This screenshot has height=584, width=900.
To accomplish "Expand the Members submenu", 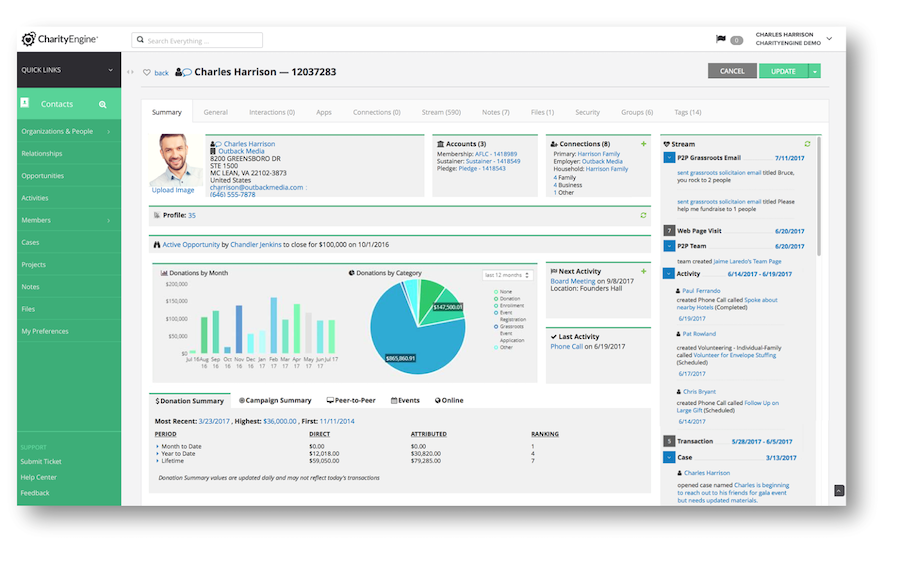I will tap(109, 221).
